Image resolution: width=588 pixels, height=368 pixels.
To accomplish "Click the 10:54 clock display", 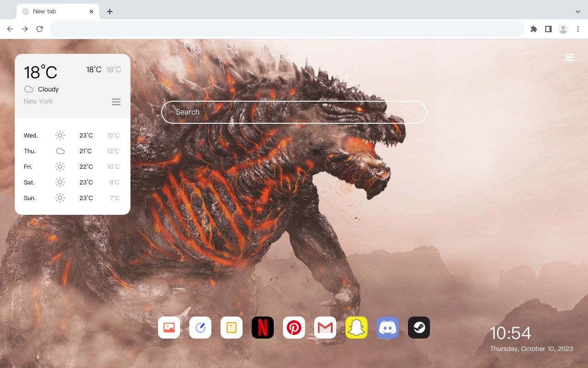I will 510,333.
